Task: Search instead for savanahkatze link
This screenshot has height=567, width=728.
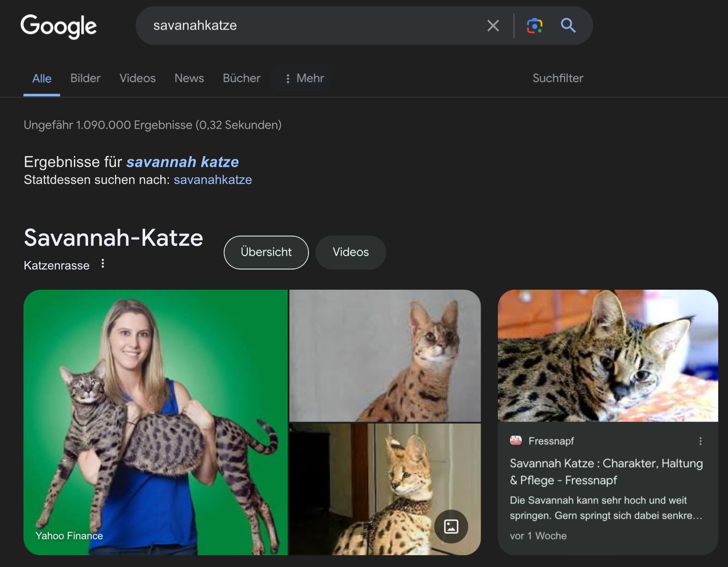Action: (x=212, y=180)
